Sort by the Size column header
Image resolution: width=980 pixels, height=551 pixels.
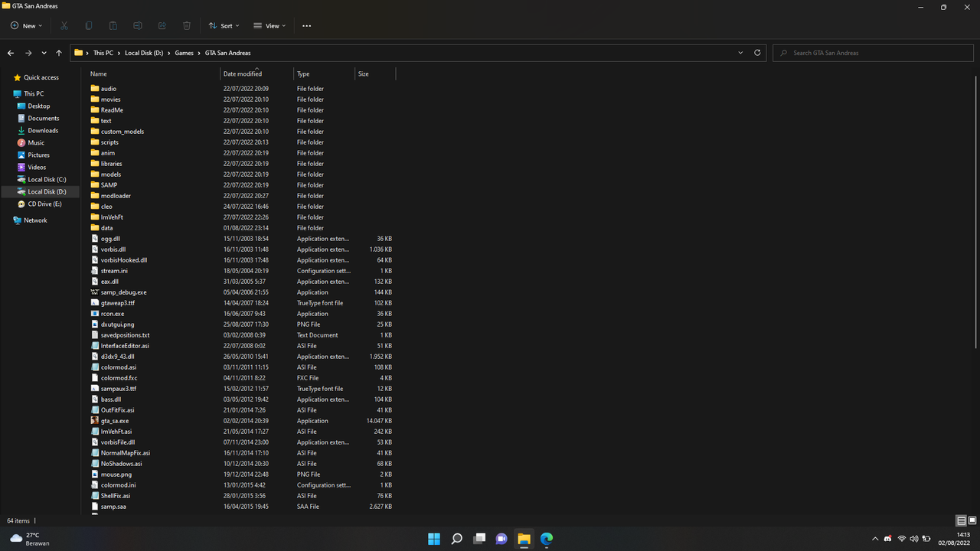tap(375, 73)
